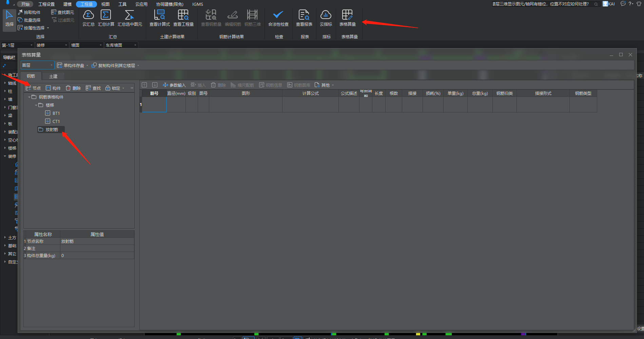Expand 梁 in navigation bar
This screenshot has height=339, width=644.
[5, 115]
